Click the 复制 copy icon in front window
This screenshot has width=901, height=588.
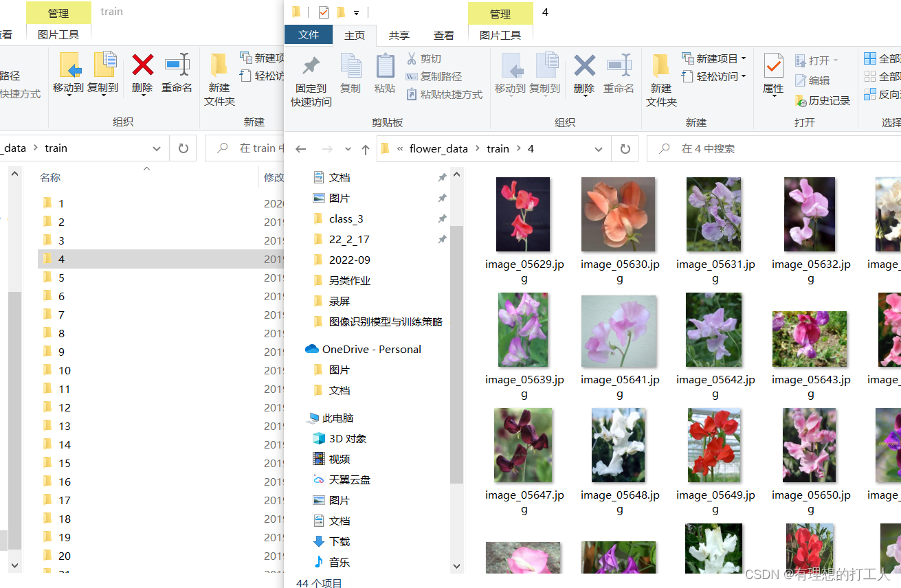[351, 73]
